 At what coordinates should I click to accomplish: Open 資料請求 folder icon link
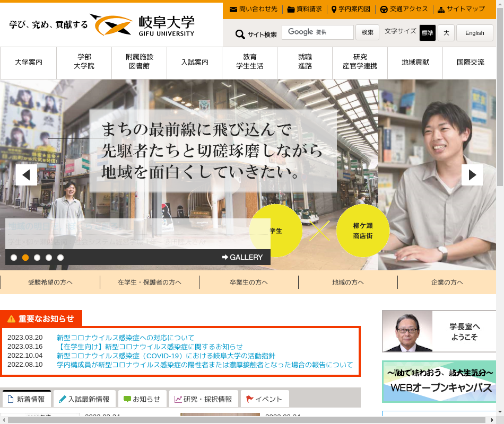(x=291, y=10)
